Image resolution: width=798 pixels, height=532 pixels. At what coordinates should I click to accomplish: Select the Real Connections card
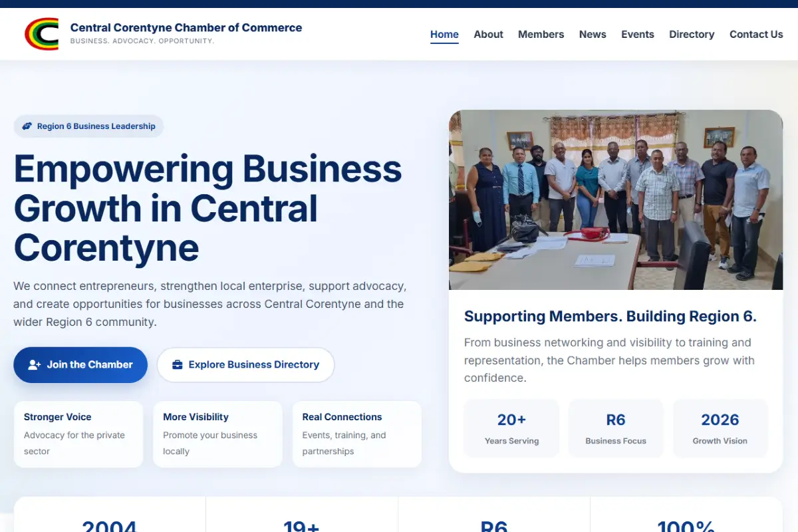click(x=357, y=434)
